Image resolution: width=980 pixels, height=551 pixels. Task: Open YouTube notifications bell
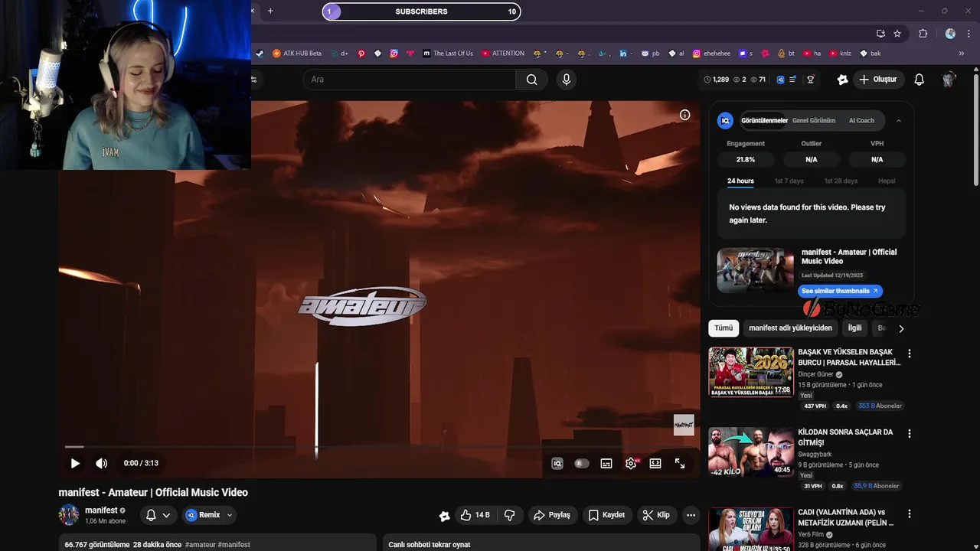(920, 80)
